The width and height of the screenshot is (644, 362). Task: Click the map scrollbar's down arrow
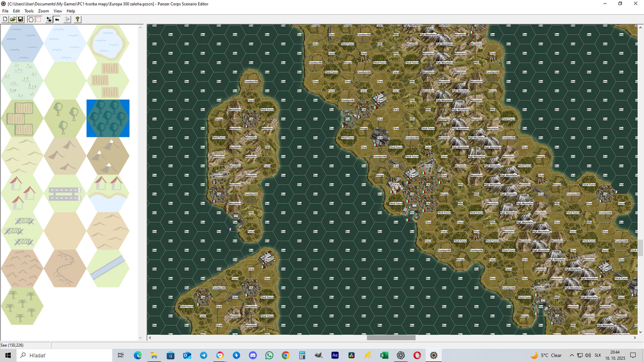640,332
